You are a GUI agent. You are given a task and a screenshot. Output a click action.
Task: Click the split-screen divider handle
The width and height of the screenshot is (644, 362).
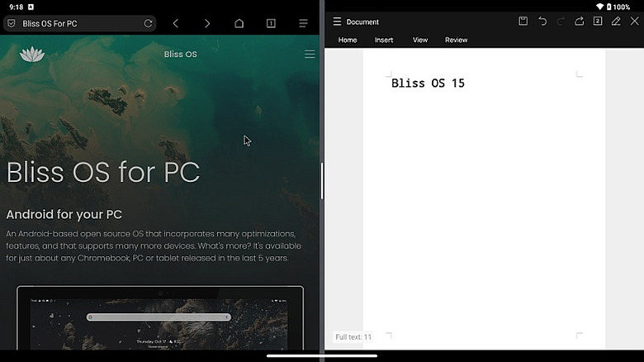tap(322, 180)
